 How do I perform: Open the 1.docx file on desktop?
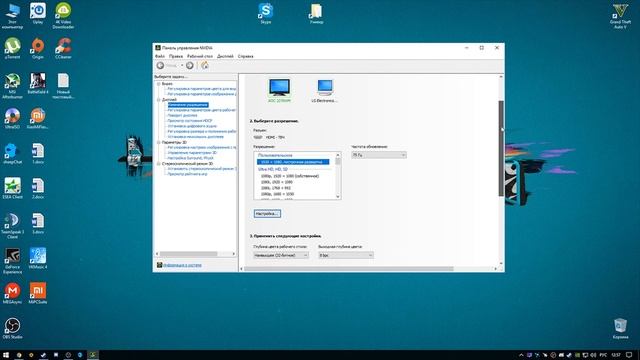point(38,153)
